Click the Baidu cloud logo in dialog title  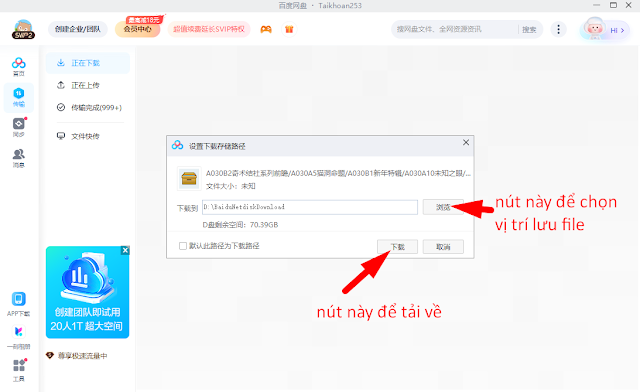178,145
